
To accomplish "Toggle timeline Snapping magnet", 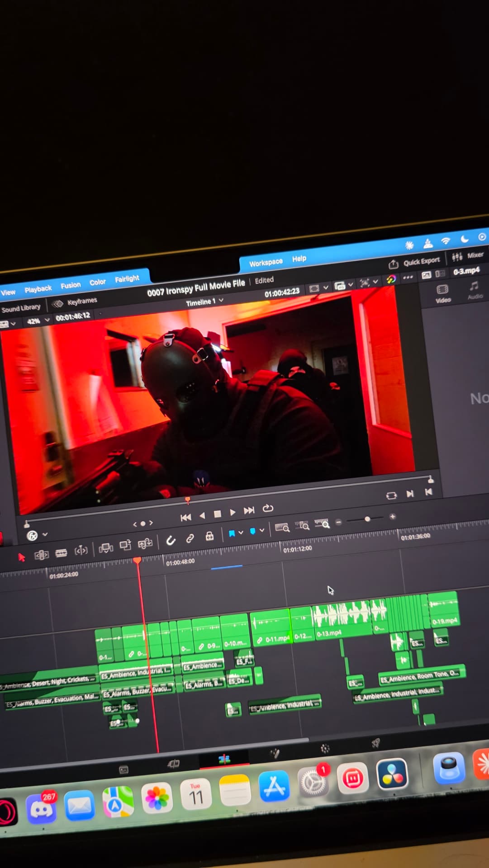I will (171, 540).
